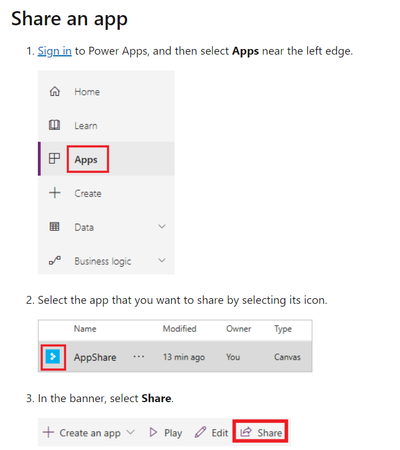Click the Name column header
This screenshot has width=400, height=450.
coord(85,329)
